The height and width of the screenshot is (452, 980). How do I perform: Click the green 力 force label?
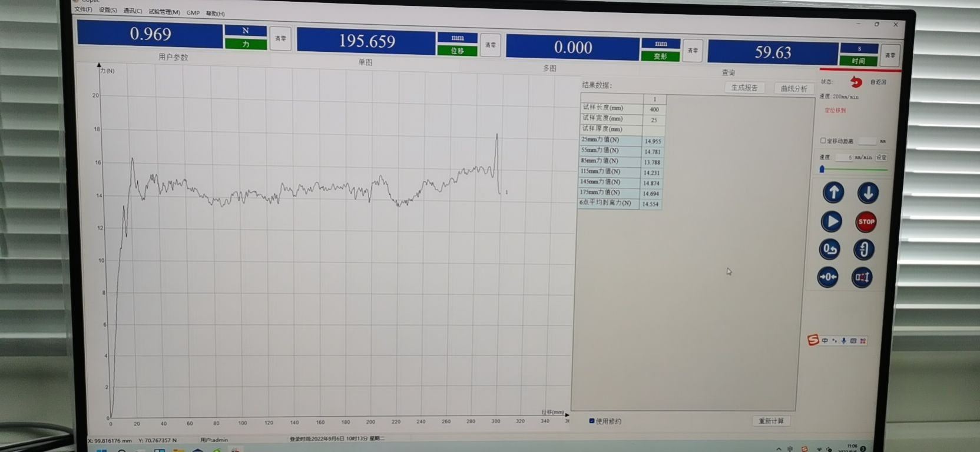(x=246, y=44)
